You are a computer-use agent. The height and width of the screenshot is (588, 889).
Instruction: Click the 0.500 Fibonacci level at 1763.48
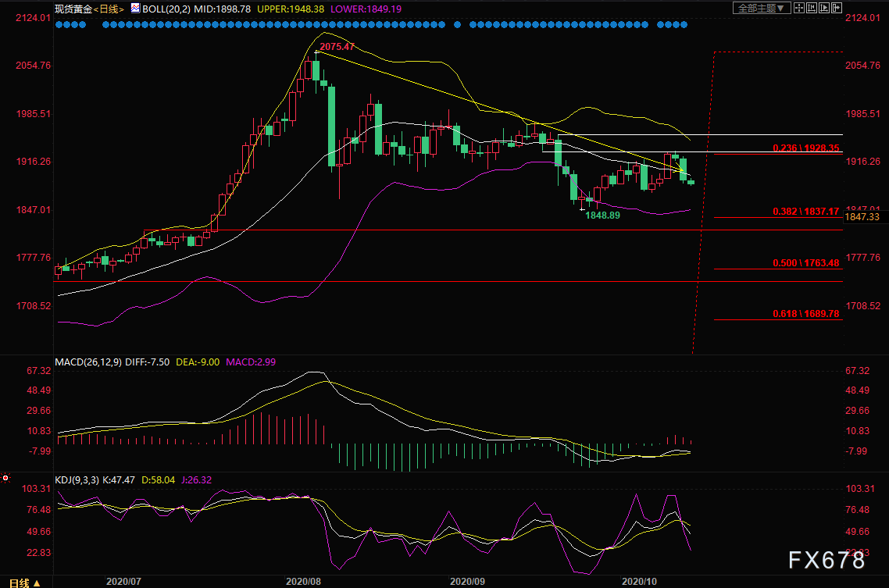(805, 263)
